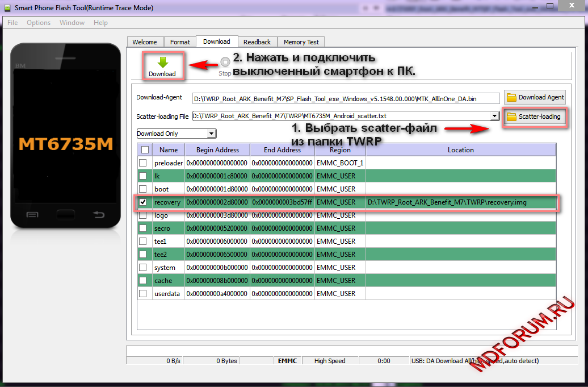Click the Download-Agent path input field
Screen dimensions: 588x387
click(345, 98)
